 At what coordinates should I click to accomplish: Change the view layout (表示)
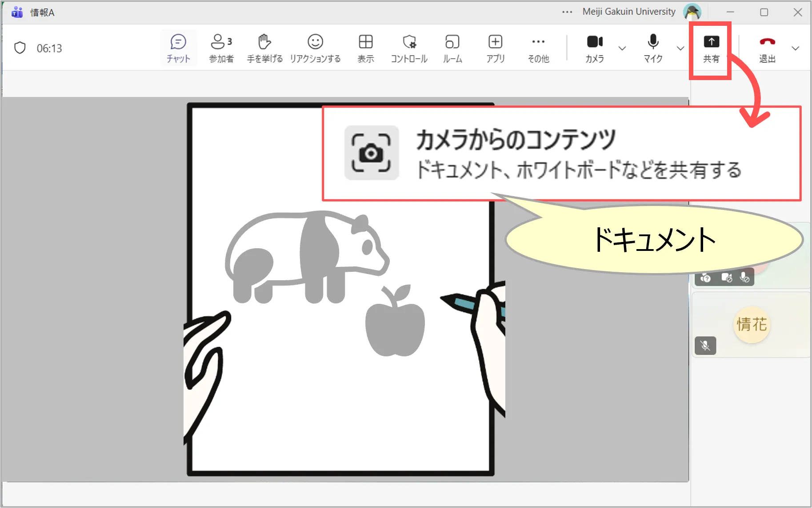point(365,48)
